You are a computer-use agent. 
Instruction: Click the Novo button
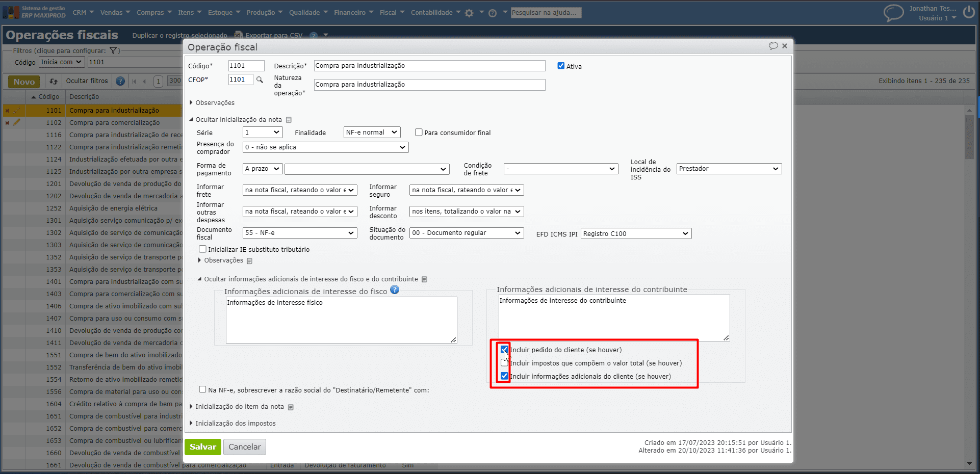click(24, 82)
